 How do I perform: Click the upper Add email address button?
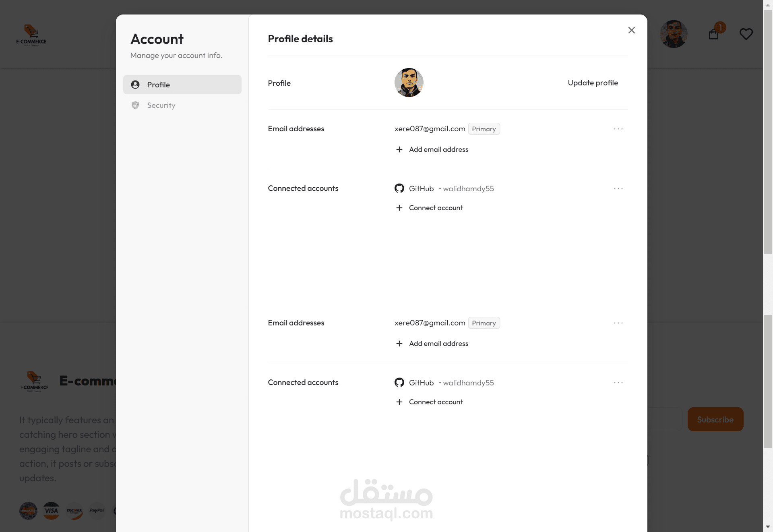[438, 149]
